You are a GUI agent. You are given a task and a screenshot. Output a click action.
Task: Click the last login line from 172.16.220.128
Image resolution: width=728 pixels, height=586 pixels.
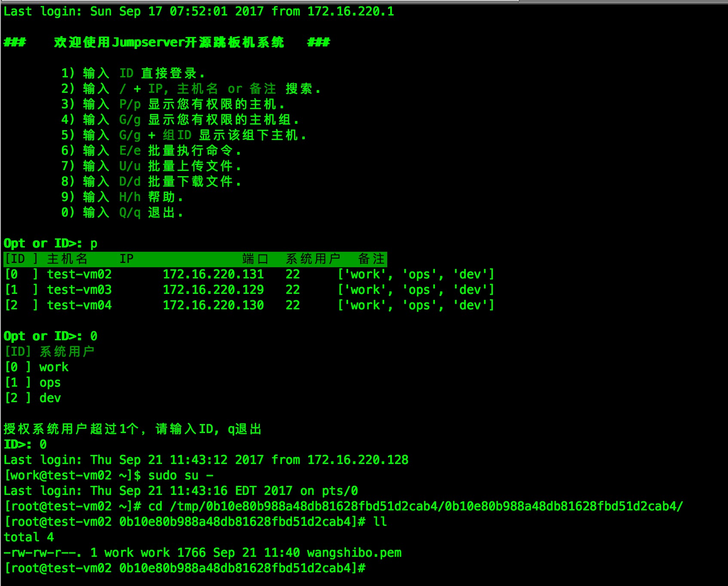coord(206,460)
